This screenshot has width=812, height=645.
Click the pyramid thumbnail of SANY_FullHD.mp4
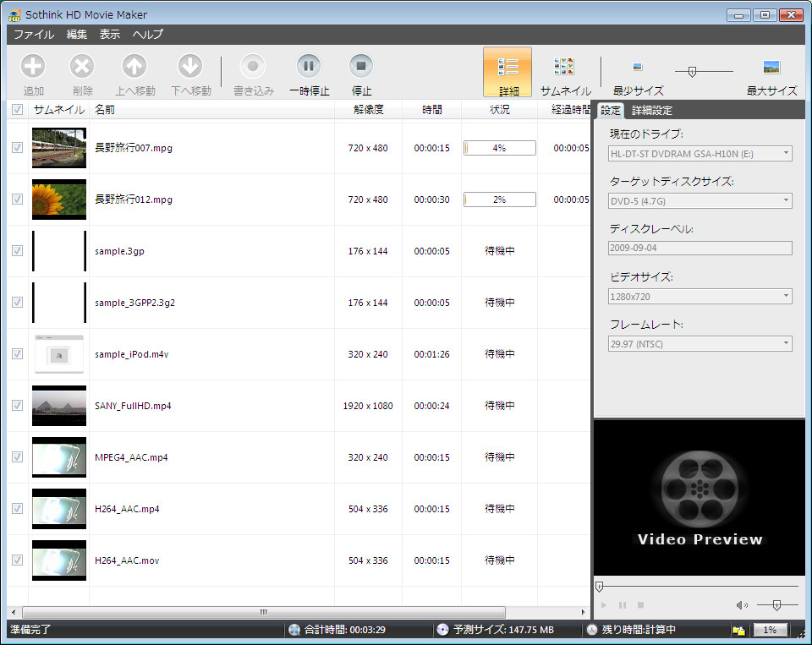[59, 406]
